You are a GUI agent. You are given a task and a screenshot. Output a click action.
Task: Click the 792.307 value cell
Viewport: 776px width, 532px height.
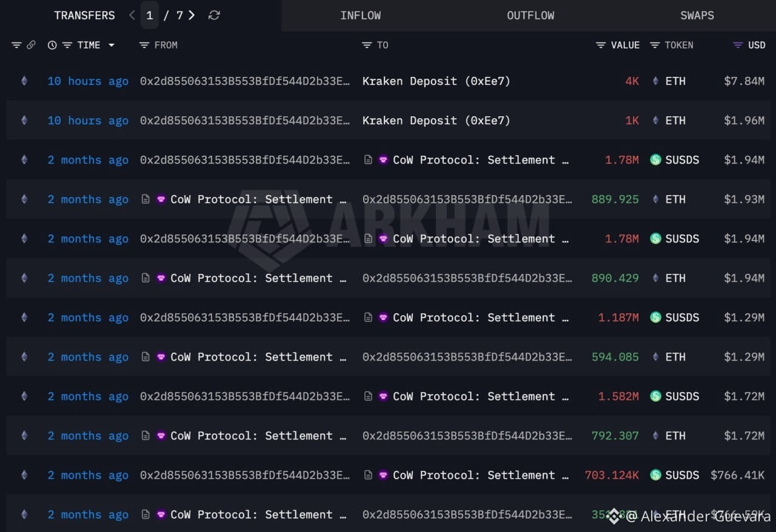(615, 435)
